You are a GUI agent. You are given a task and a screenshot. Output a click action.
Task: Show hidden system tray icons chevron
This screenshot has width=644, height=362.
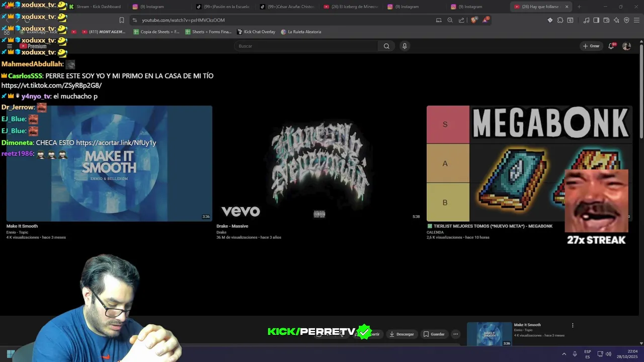tap(564, 354)
